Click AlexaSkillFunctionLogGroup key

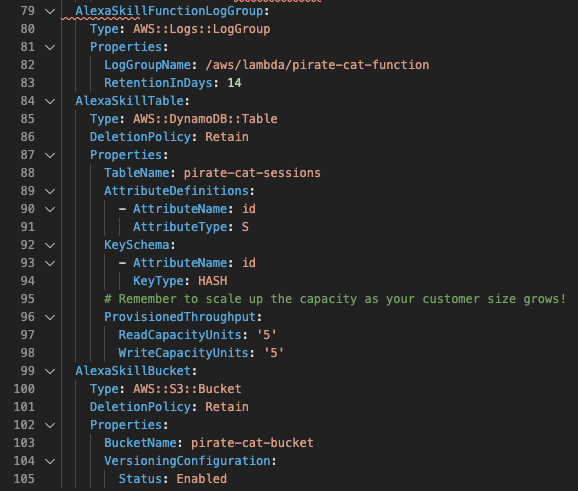click(x=169, y=11)
